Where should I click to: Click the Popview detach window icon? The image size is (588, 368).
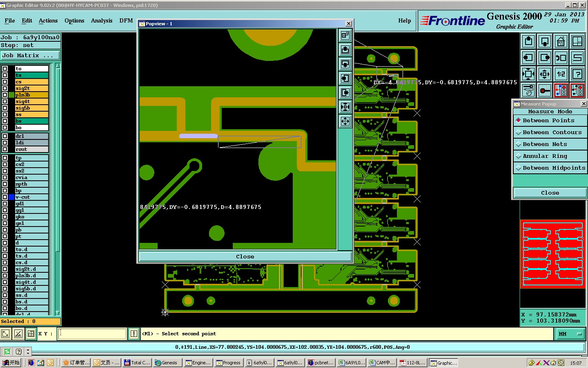pyautogui.click(x=345, y=36)
